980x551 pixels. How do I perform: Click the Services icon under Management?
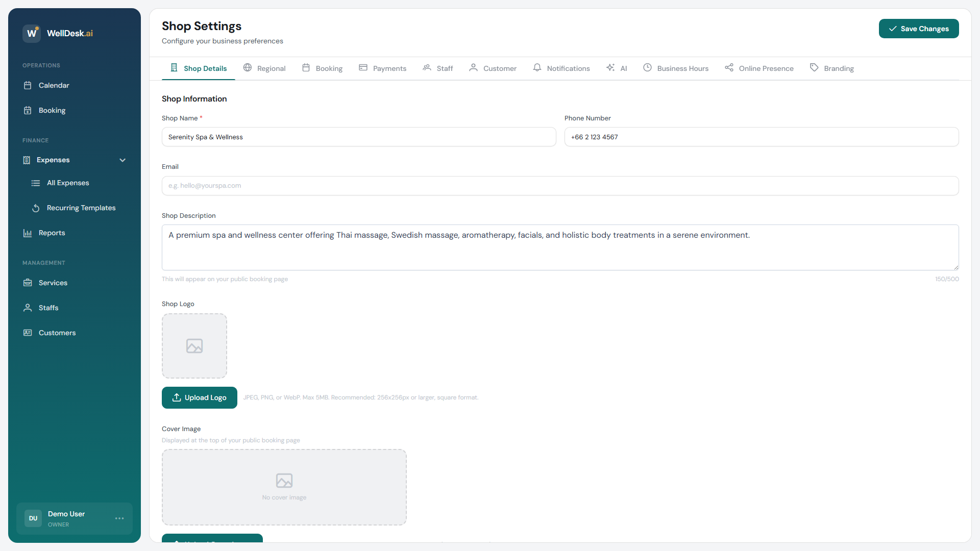coord(28,282)
